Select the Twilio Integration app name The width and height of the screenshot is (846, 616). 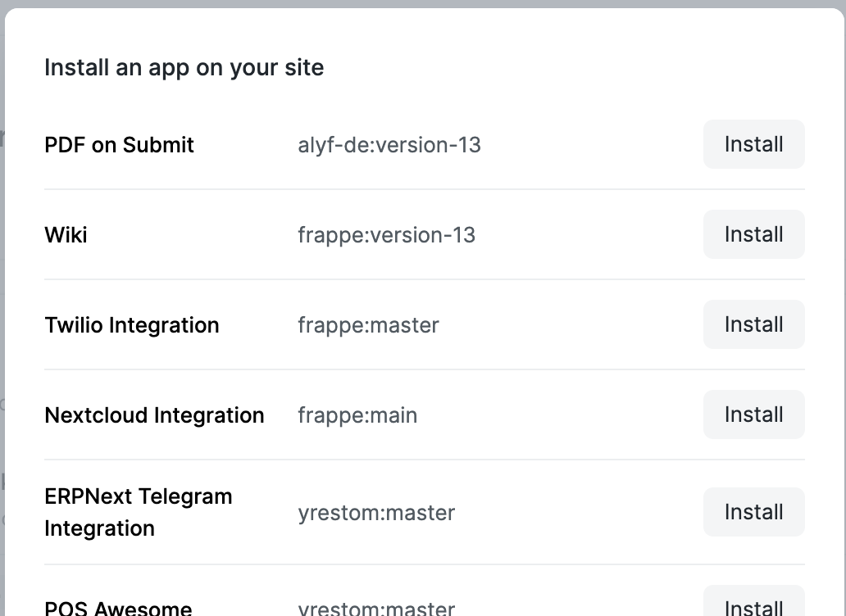click(x=132, y=324)
